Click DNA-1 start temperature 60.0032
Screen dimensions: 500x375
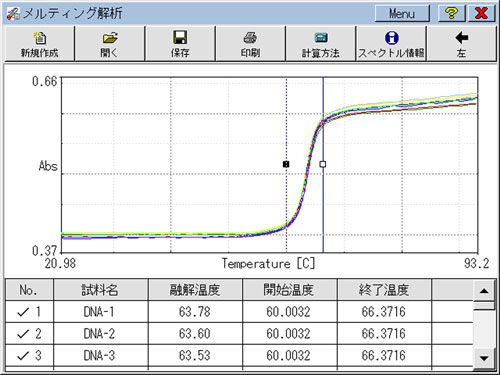tap(288, 312)
